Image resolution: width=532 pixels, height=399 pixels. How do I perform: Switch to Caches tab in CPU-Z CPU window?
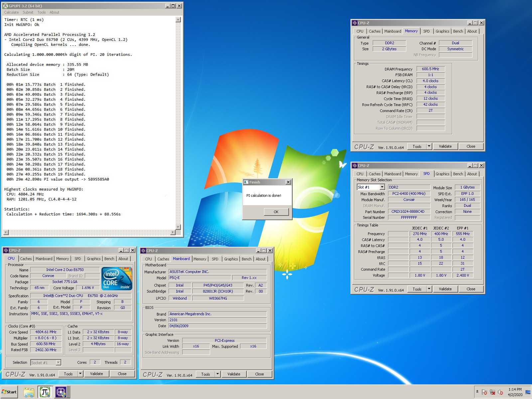click(x=26, y=259)
